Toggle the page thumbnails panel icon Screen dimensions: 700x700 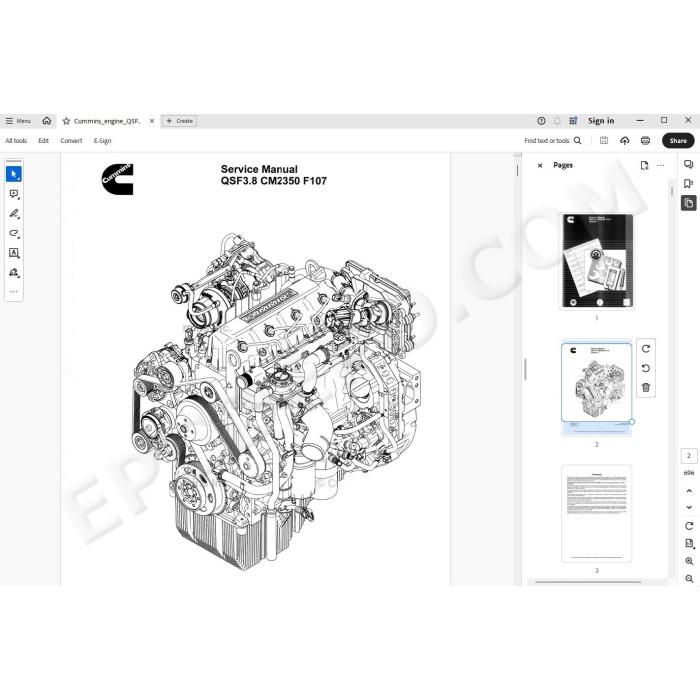click(688, 203)
